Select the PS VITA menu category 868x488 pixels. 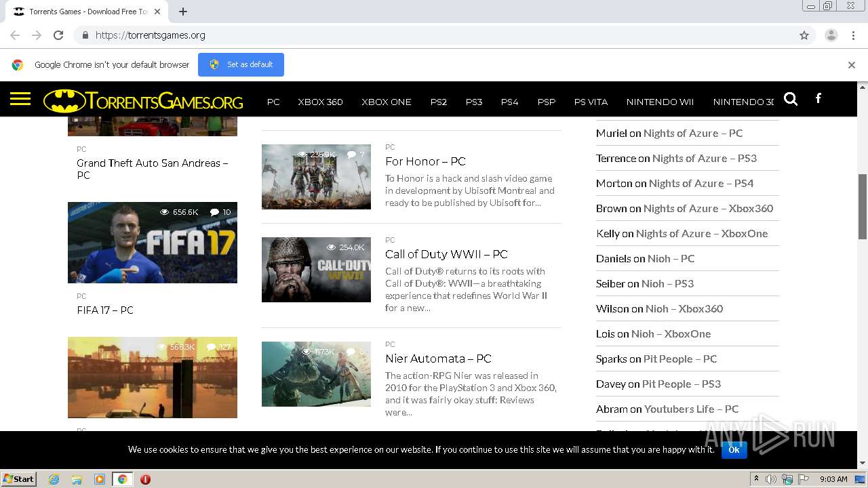click(591, 102)
